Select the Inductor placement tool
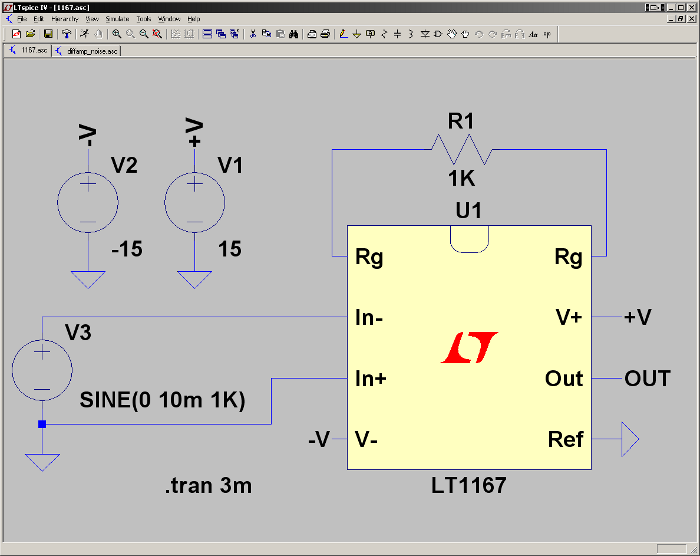The image size is (700, 556). click(x=411, y=34)
